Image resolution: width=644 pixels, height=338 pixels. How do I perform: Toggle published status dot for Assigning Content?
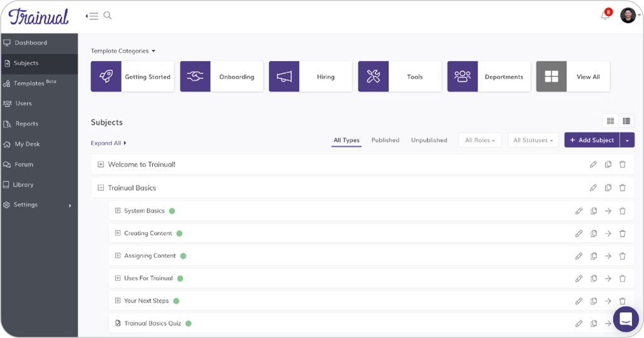(184, 256)
